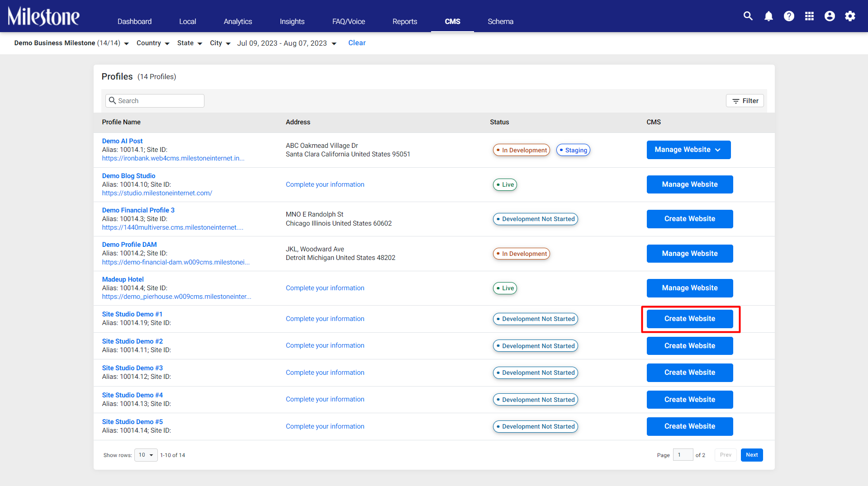Clear the applied filters
Image resolution: width=868 pixels, height=486 pixels.
(x=357, y=43)
